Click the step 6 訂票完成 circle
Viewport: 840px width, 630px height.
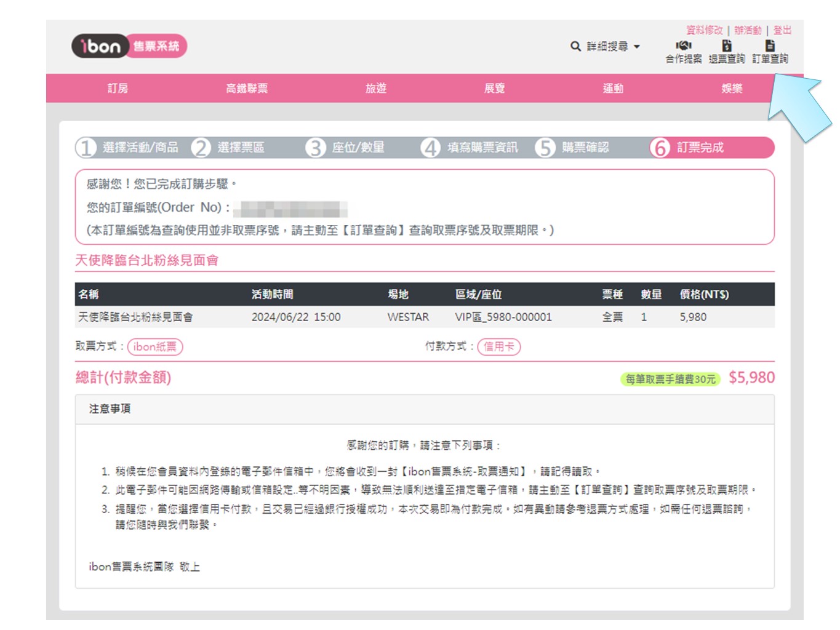point(660,148)
